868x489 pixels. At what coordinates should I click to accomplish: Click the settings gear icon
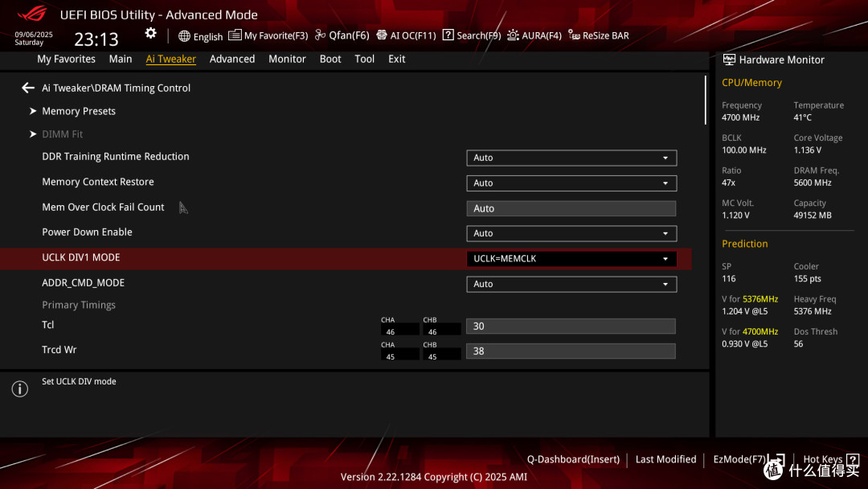[x=150, y=33]
